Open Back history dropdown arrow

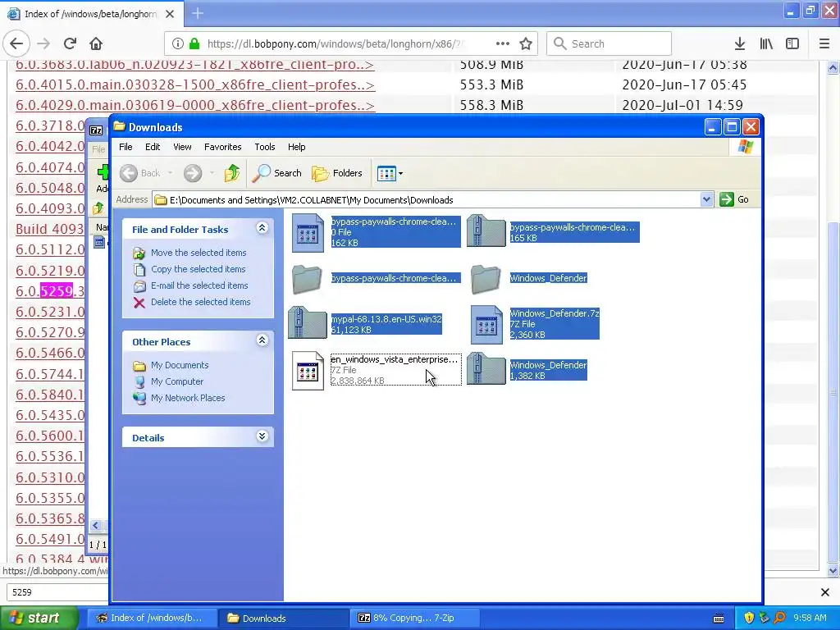[x=170, y=173]
